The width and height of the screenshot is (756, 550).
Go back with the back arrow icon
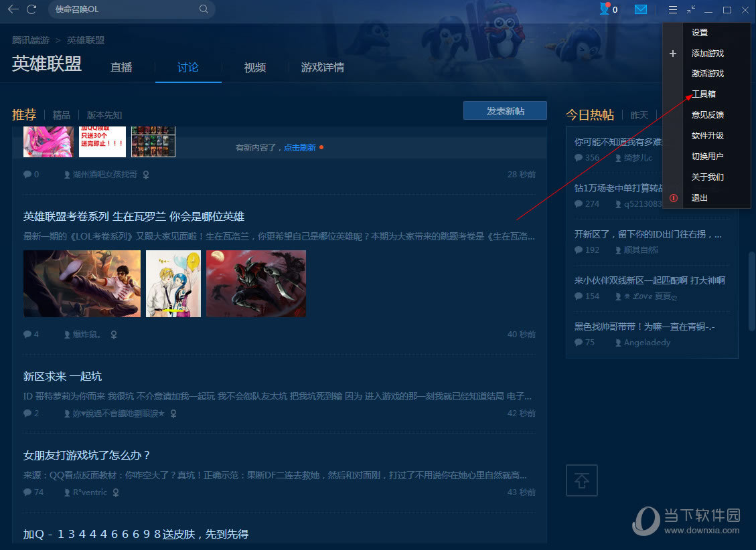pos(13,9)
